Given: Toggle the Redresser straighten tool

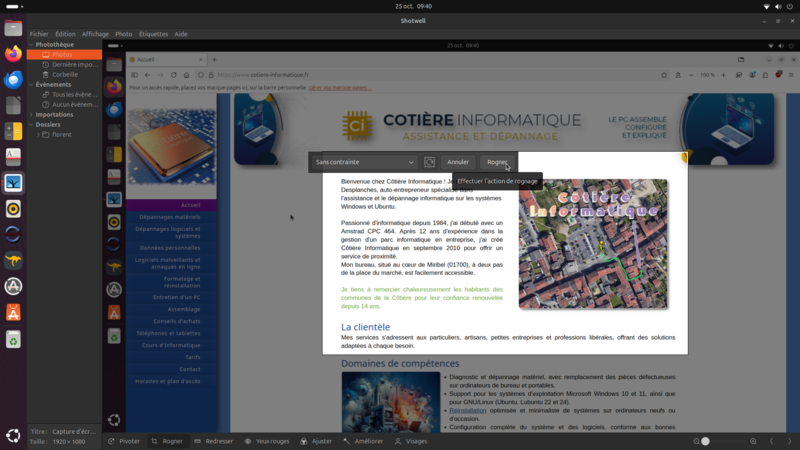Looking at the screenshot, I should pos(214,441).
